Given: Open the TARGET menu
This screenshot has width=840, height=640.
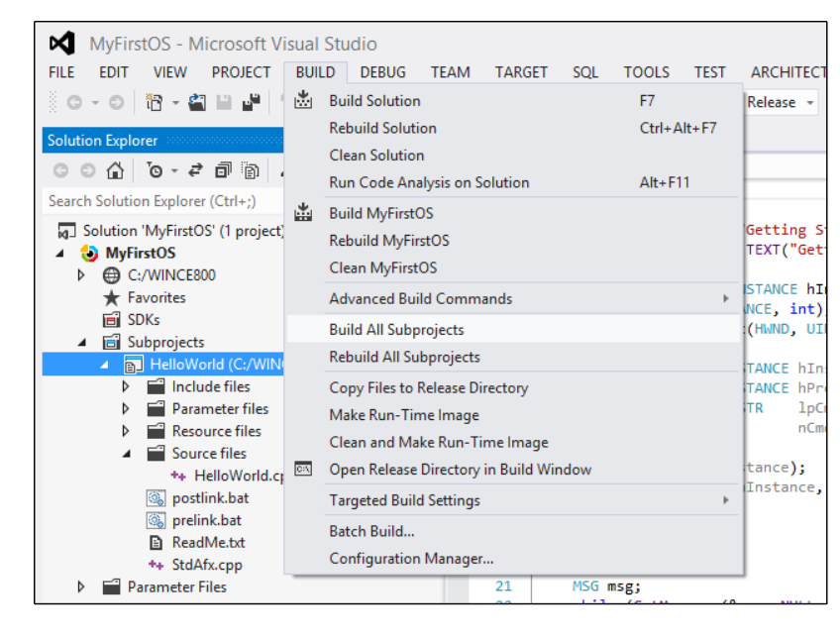Looking at the screenshot, I should coord(521,72).
